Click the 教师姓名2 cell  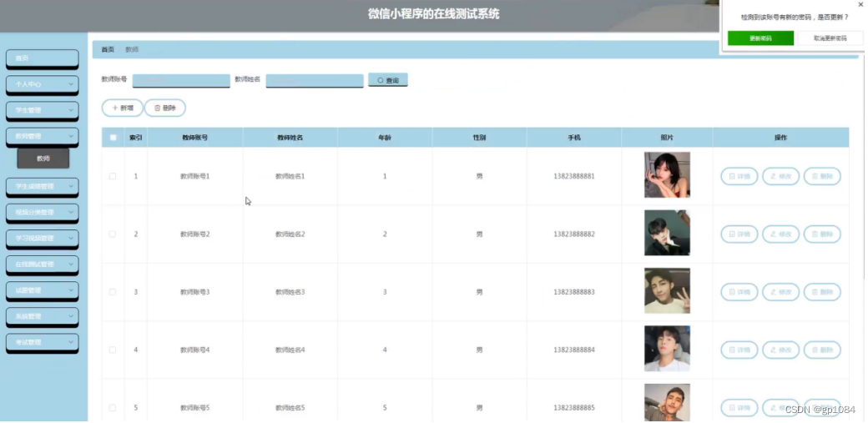[290, 234]
